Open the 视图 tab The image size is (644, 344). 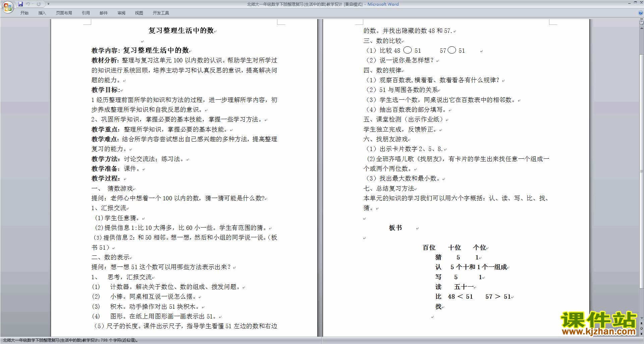click(x=139, y=13)
